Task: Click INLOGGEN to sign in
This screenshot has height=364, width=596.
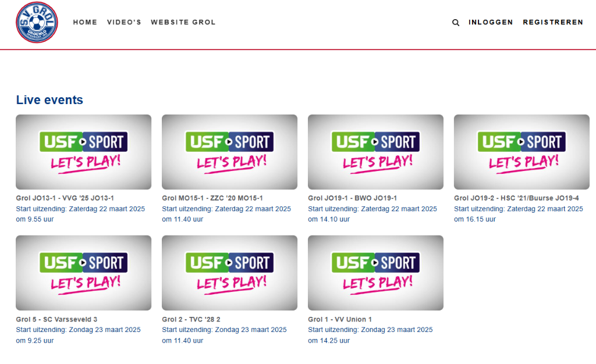Action: [491, 23]
